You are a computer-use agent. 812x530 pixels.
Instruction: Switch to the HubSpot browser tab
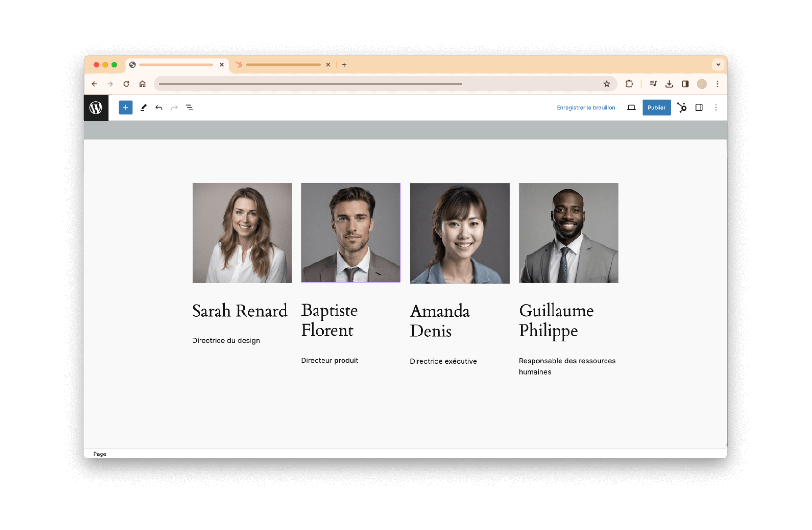(283, 64)
